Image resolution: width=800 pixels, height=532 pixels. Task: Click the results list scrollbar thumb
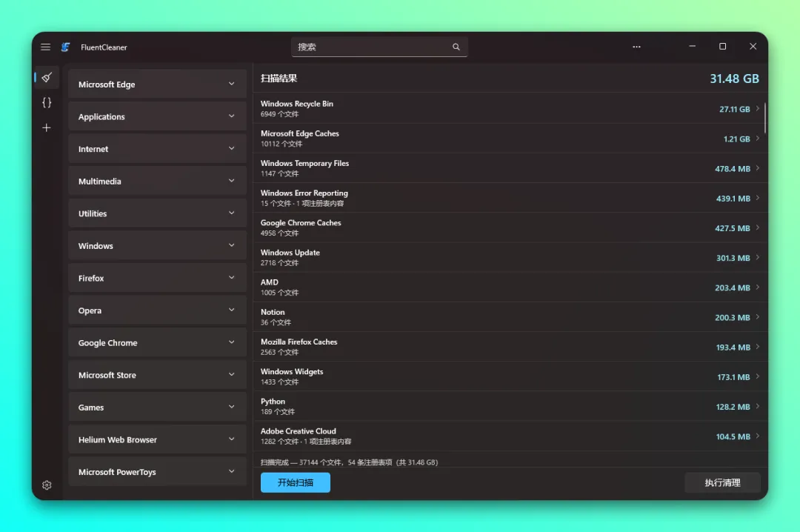pos(764,117)
